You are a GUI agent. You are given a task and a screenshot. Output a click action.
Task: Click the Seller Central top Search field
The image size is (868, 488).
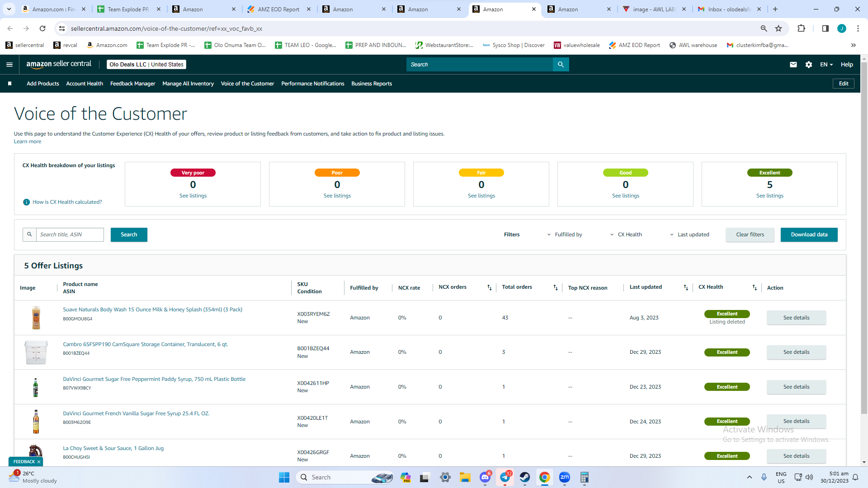[x=480, y=65]
